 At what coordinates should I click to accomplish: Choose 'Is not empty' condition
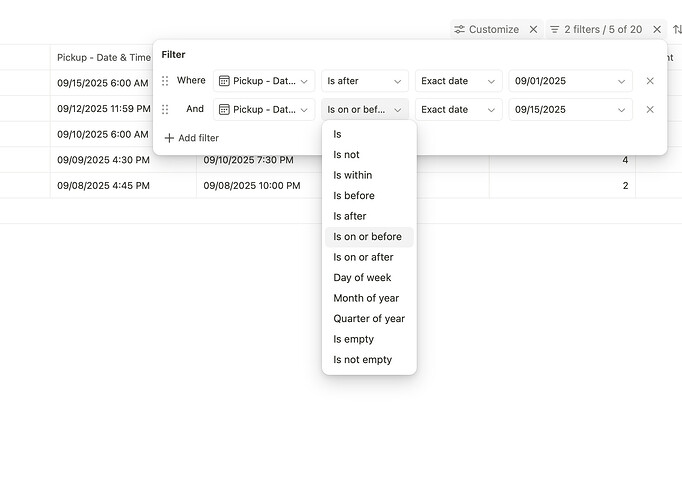tap(363, 360)
